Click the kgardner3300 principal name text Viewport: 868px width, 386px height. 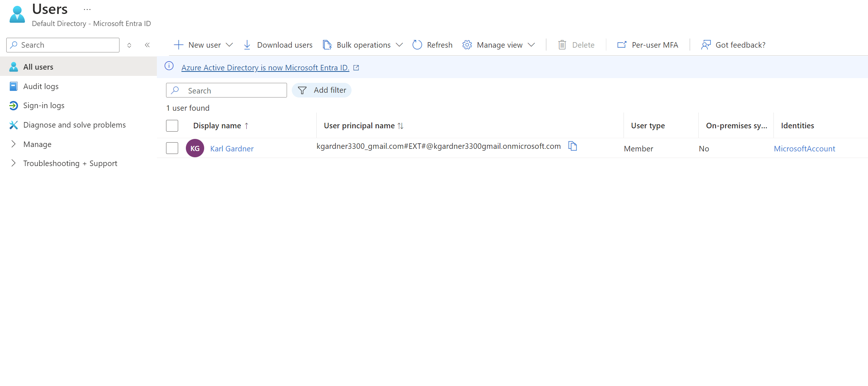point(438,146)
